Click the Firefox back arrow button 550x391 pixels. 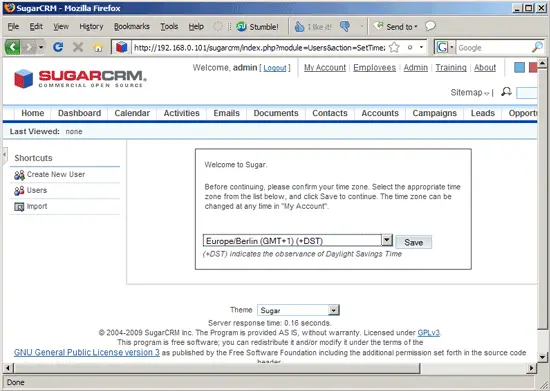(13, 47)
